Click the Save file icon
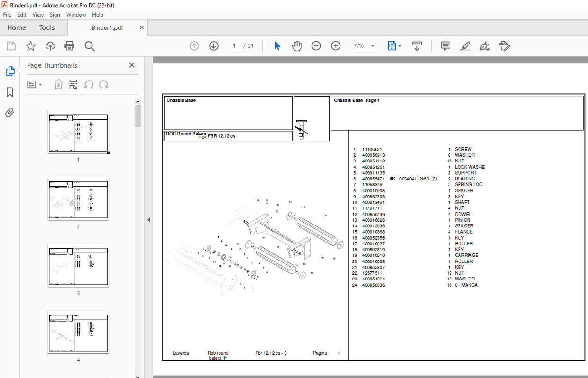Screen dimensions: 588x378 coord(11,46)
